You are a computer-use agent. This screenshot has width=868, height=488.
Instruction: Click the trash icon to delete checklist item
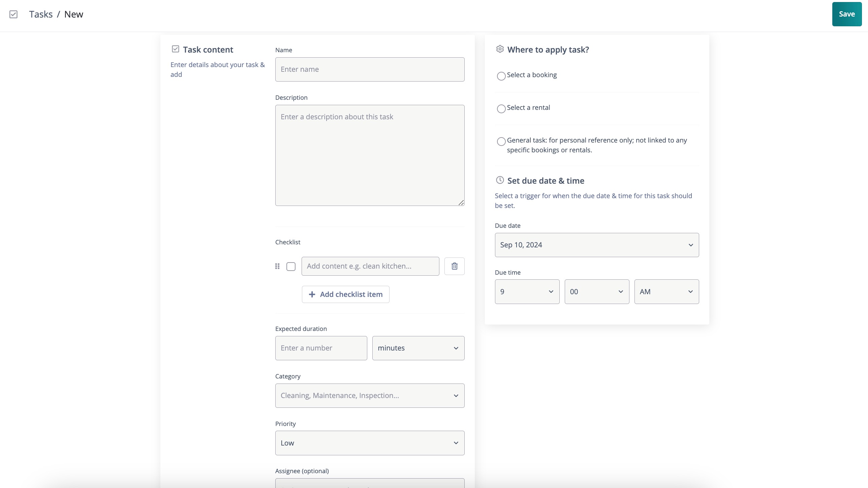[454, 266]
